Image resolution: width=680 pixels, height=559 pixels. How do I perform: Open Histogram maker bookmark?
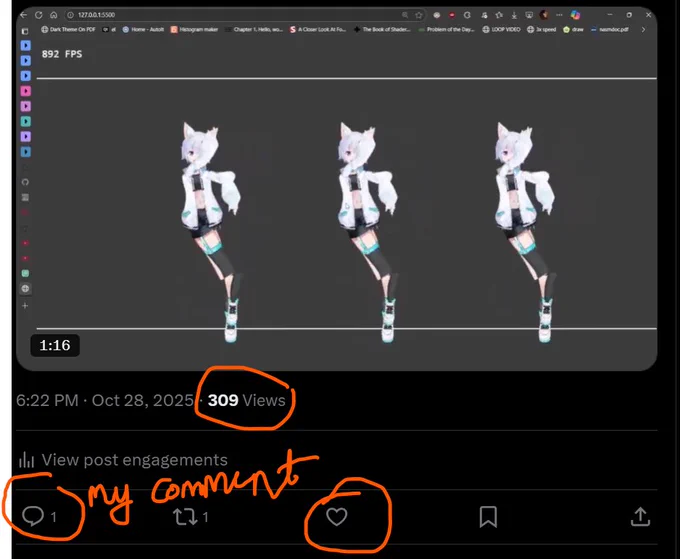tap(194, 29)
